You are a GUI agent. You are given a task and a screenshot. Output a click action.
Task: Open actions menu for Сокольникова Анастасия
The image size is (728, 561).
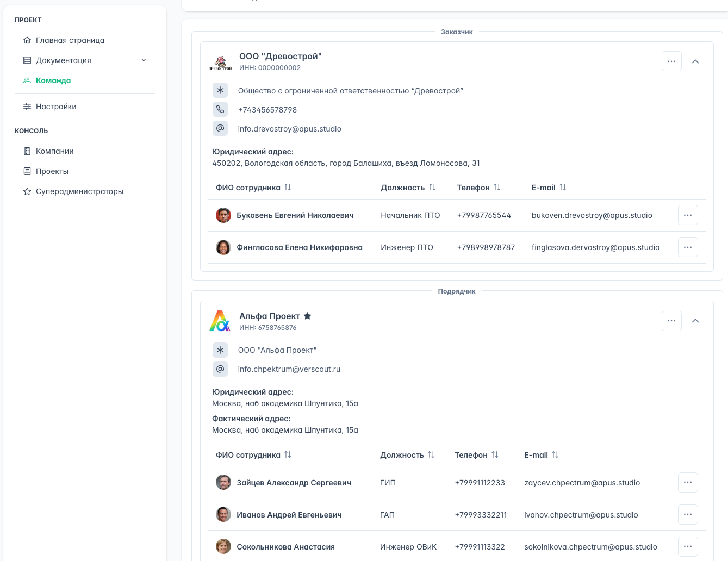click(688, 546)
